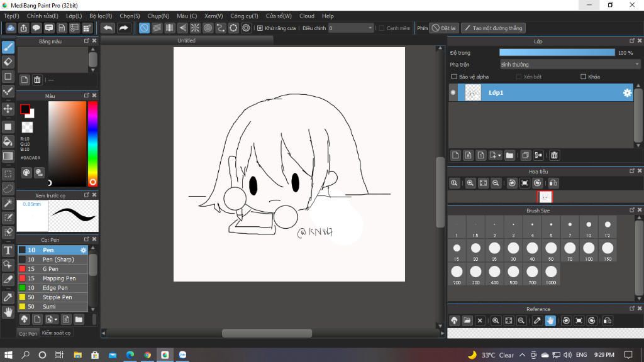Open Pha trộn blending mode dropdown
The image size is (644, 362).
[x=570, y=65]
